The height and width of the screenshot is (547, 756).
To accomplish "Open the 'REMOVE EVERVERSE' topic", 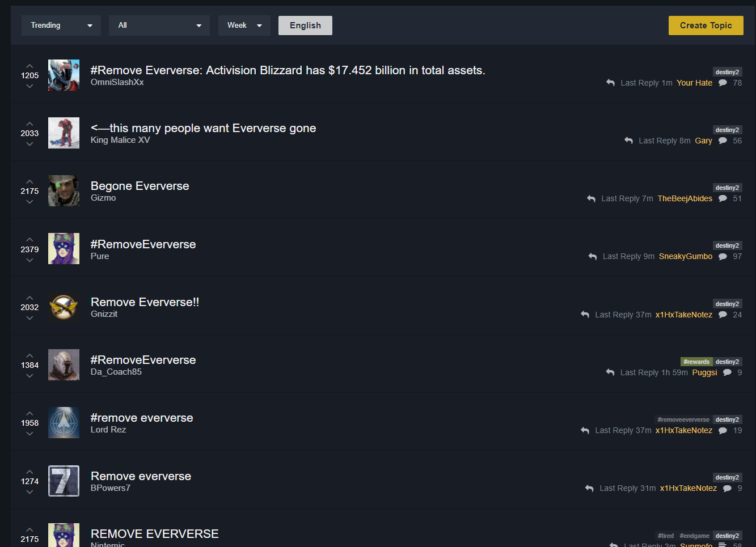I will [155, 534].
